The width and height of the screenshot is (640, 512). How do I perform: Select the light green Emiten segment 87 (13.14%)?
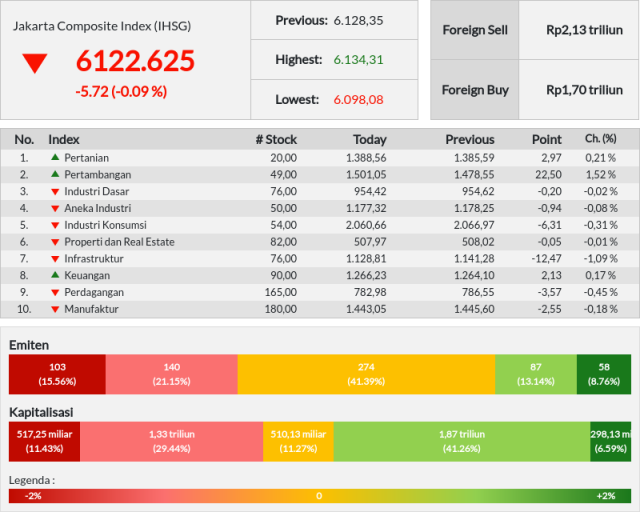536,374
